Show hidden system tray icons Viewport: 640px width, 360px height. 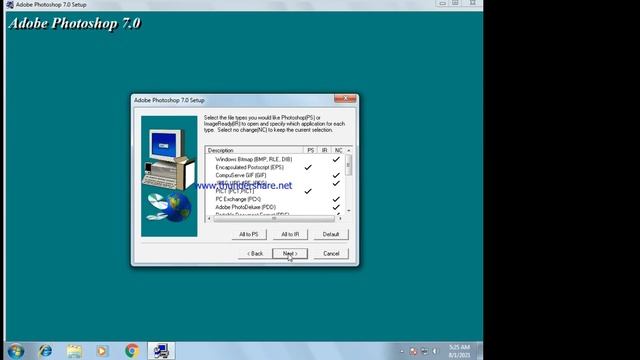point(402,351)
